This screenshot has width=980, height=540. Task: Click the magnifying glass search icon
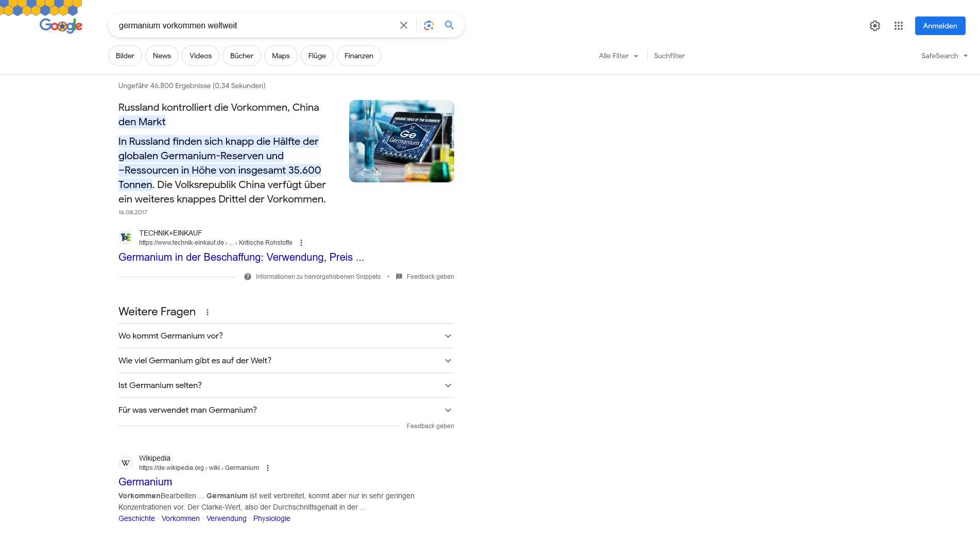tap(449, 25)
